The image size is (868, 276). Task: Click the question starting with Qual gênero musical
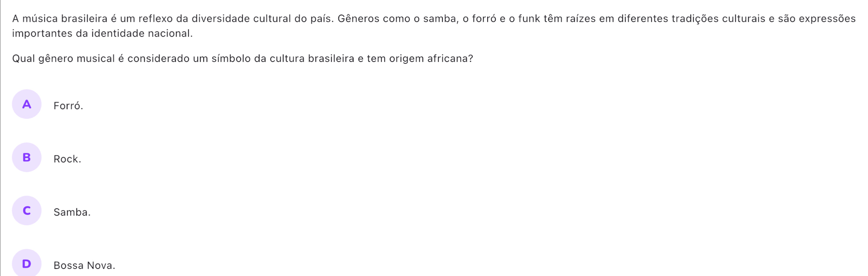[x=242, y=59]
